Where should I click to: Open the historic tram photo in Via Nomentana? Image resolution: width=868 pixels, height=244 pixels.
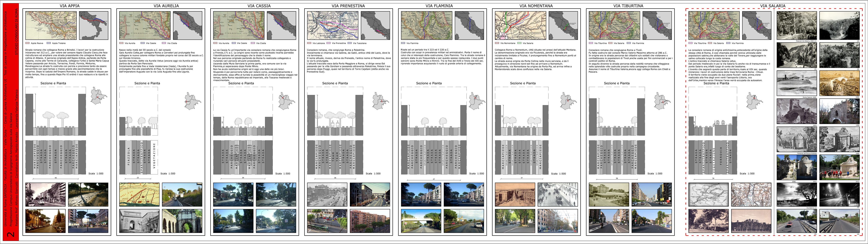coord(558,194)
